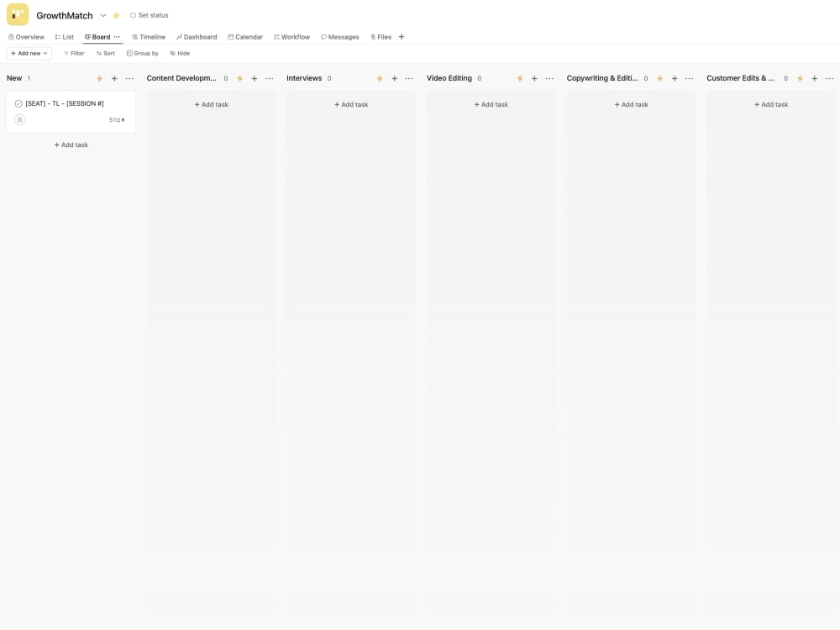Assign someone via the card's assignee icon
The image size is (840, 630).
click(x=19, y=119)
